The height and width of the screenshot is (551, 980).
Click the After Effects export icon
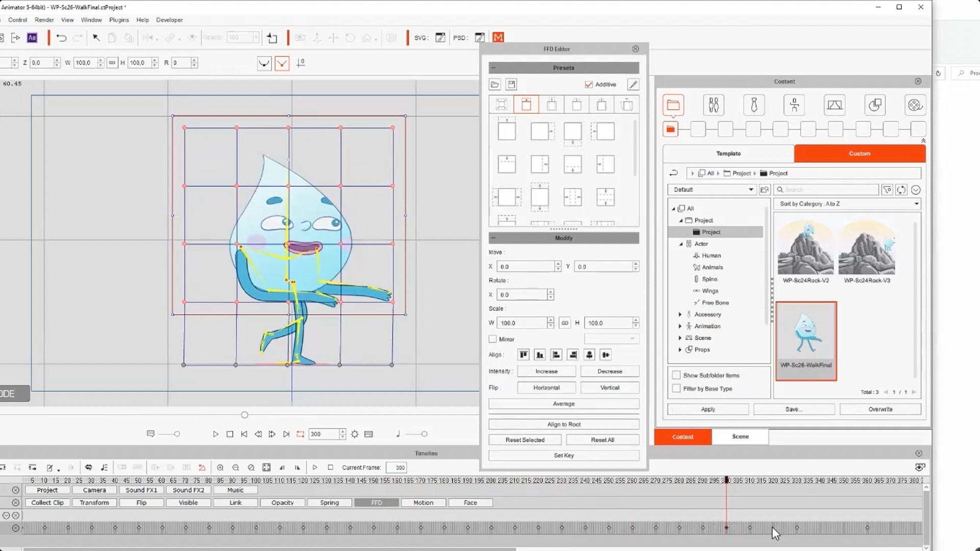click(x=32, y=38)
